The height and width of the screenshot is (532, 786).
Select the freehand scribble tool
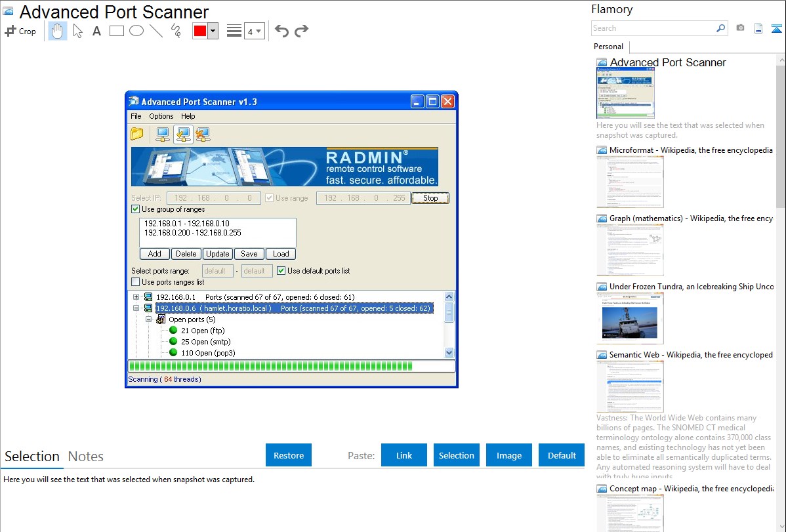click(x=176, y=31)
